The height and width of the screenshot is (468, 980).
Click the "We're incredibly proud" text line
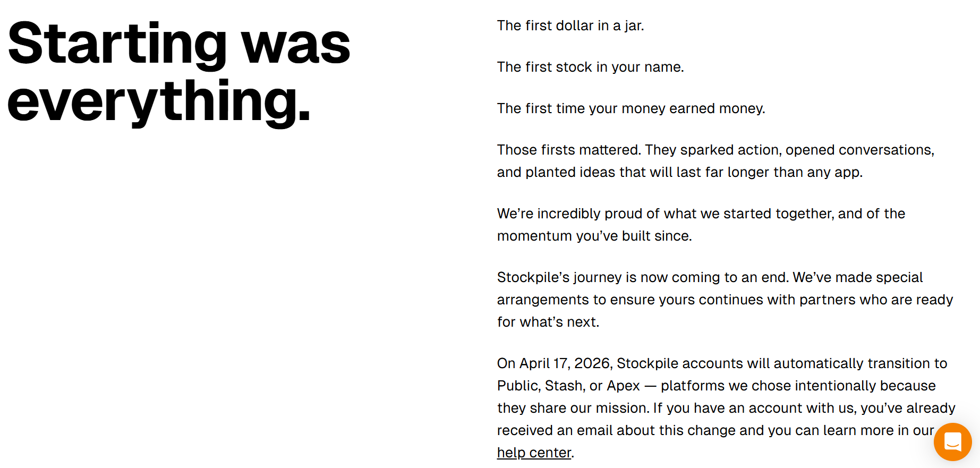pyautogui.click(x=701, y=214)
